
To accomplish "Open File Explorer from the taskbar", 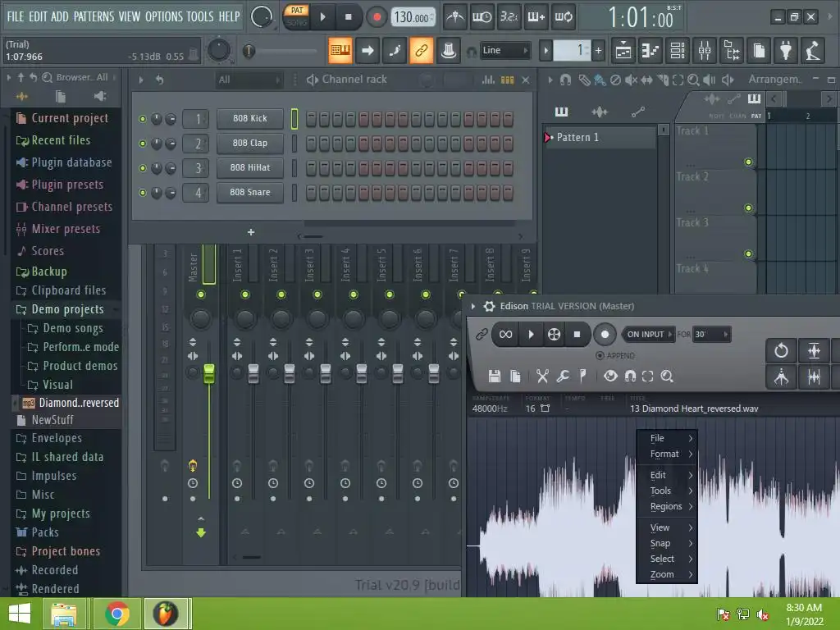I will coord(64,614).
